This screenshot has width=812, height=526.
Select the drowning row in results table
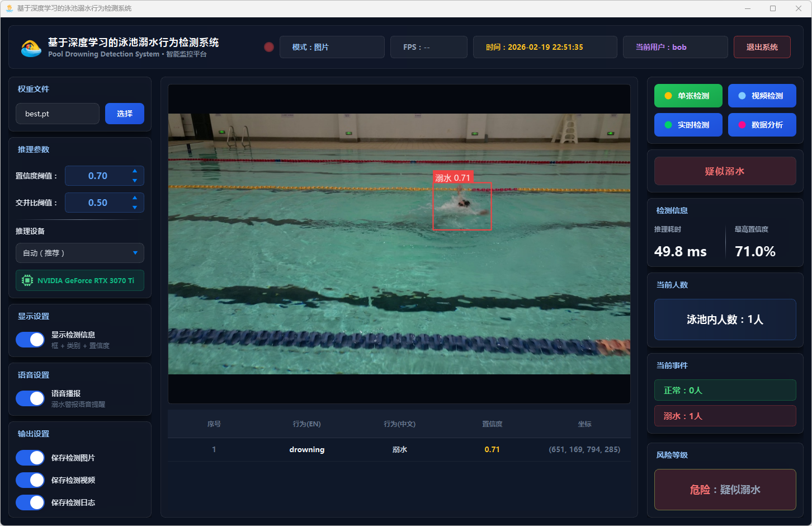click(399, 449)
